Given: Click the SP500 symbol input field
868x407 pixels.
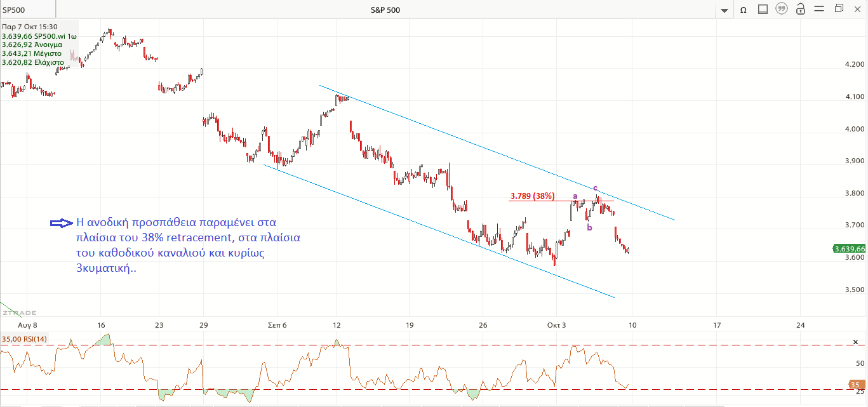Looking at the screenshot, I should (28, 10).
